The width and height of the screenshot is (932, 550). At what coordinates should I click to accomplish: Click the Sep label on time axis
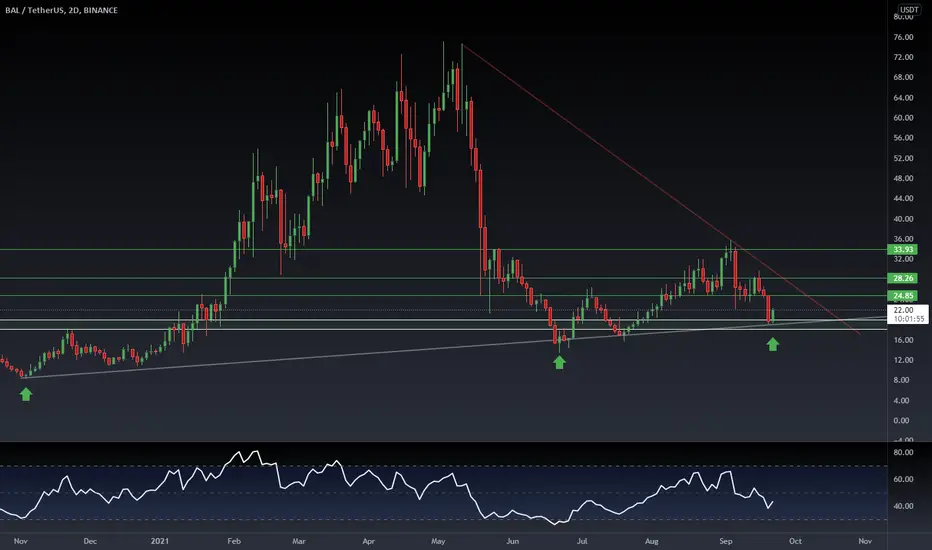[726, 541]
